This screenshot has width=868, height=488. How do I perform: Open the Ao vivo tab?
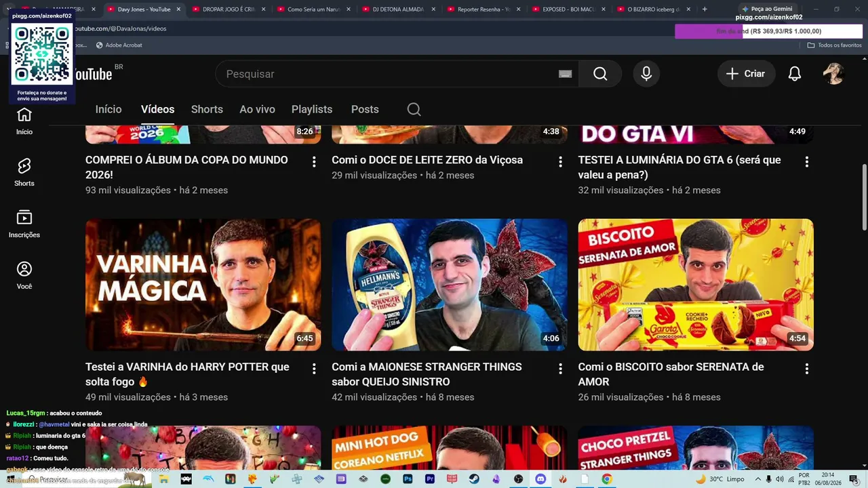[x=257, y=109]
